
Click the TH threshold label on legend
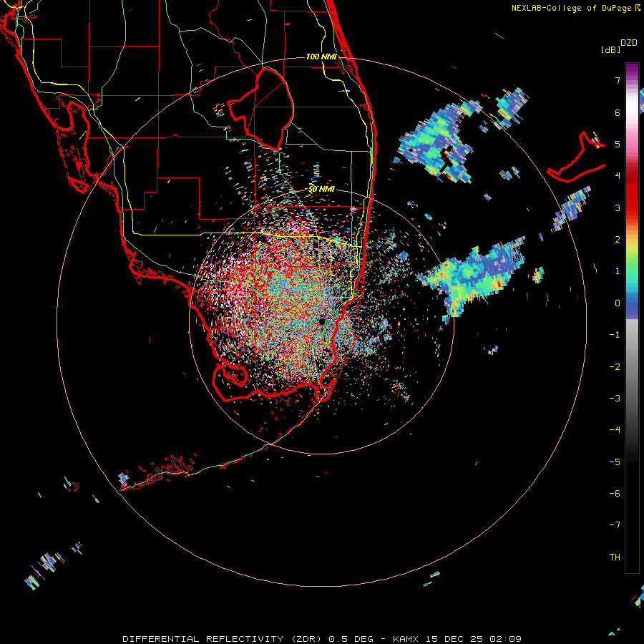615,557
